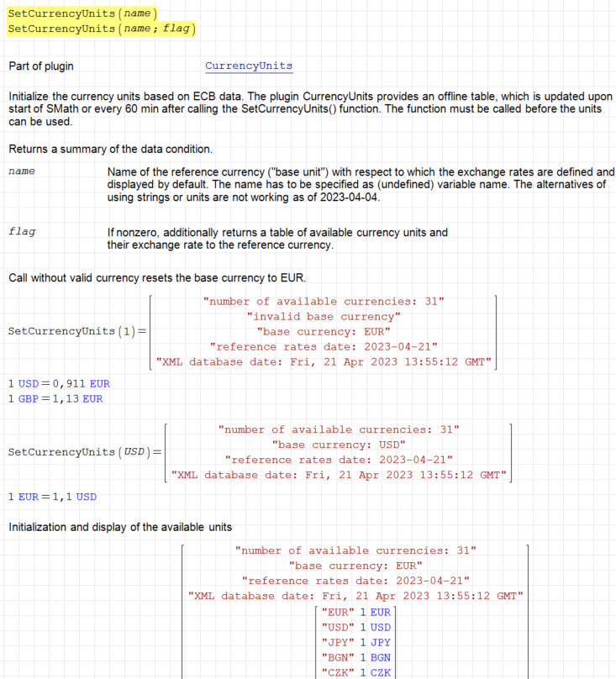The image size is (616, 679).
Task: Click the 'base currency: USD' result string
Action: pyautogui.click(x=339, y=444)
